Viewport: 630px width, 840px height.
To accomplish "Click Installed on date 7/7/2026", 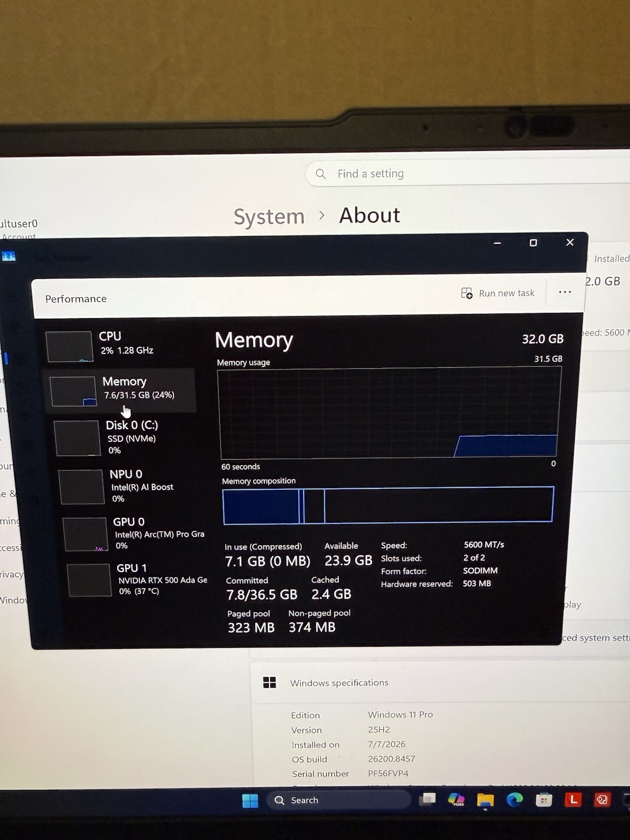I will pos(386,744).
